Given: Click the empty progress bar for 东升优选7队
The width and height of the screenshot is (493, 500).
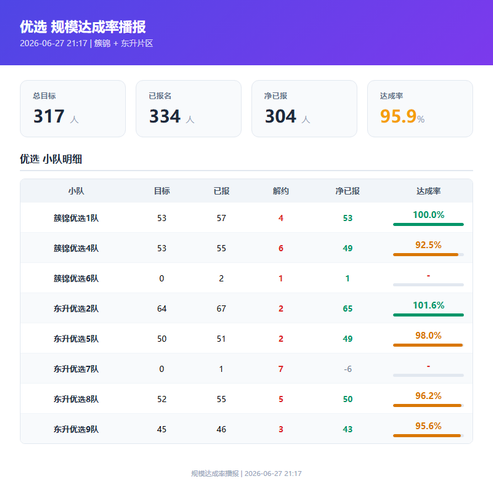Looking at the screenshot, I should click(x=428, y=375).
